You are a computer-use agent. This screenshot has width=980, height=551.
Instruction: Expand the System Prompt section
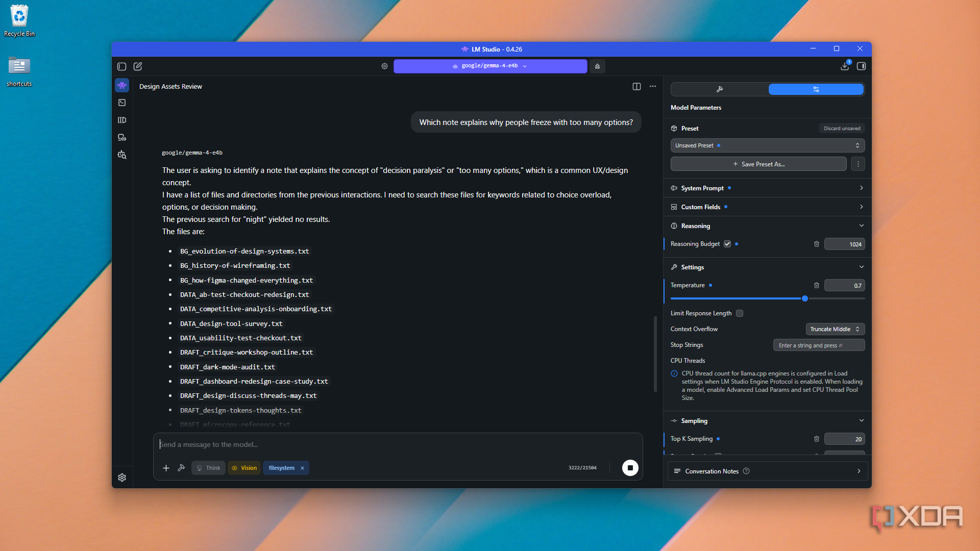coord(767,188)
